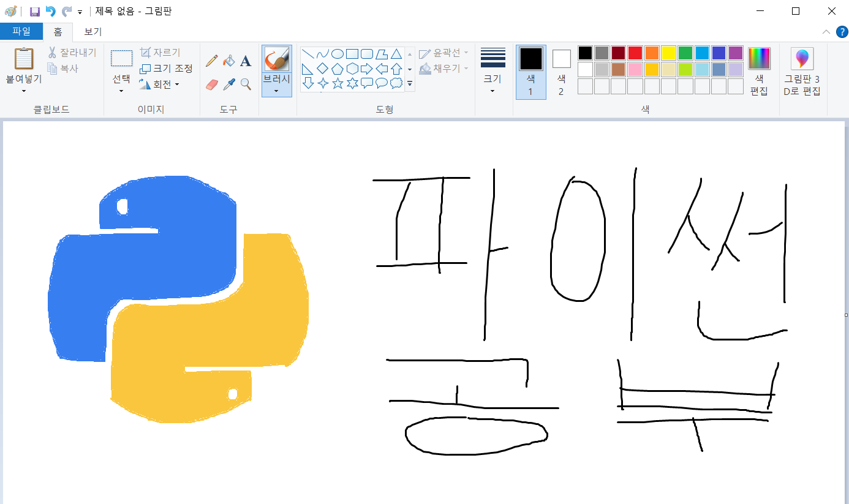Choose the Hexagon shape
849x504 pixels.
[352, 69]
